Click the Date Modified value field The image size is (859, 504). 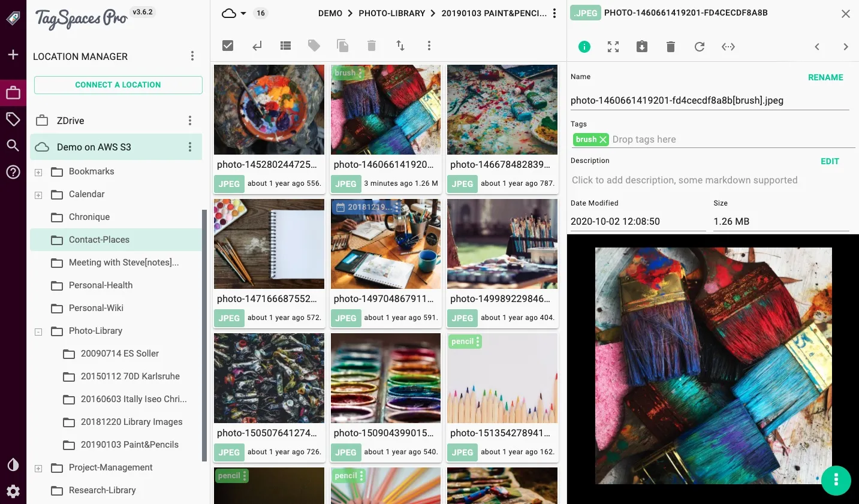638,221
